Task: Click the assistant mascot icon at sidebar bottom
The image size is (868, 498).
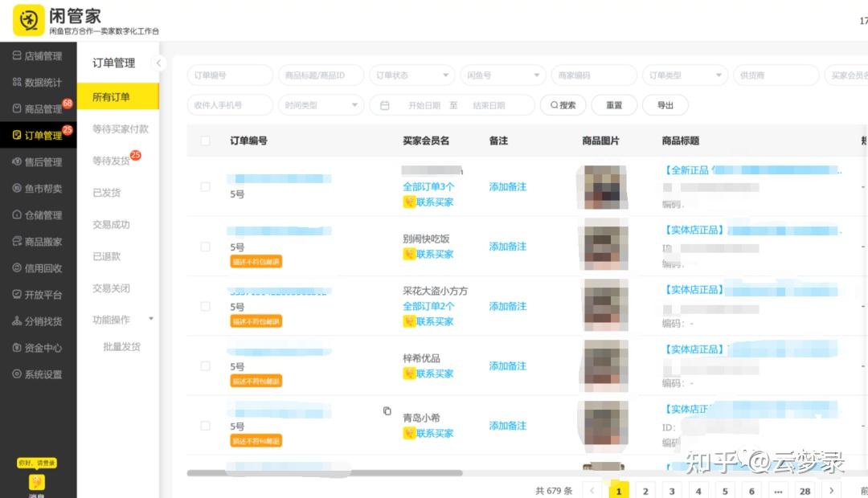Action: point(37,482)
